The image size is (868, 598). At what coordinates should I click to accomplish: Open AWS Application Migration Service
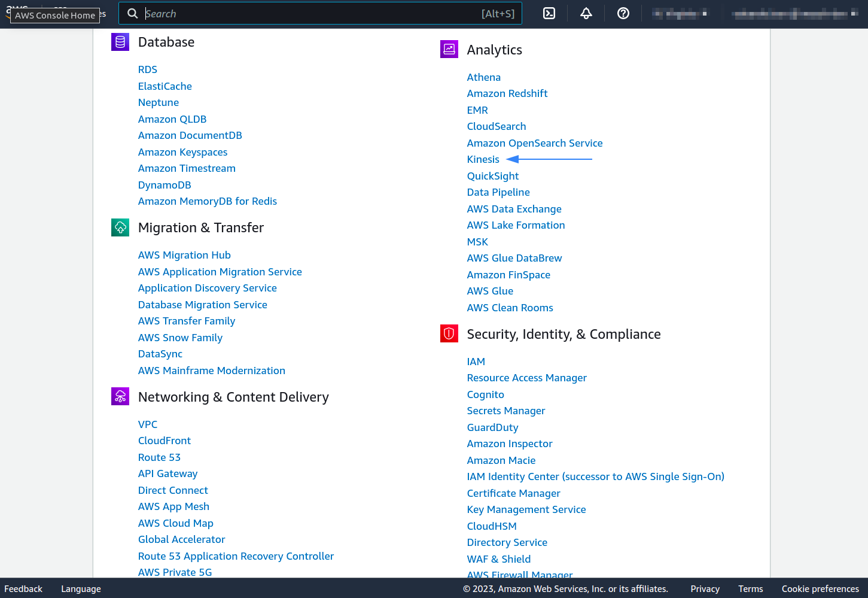[220, 272]
